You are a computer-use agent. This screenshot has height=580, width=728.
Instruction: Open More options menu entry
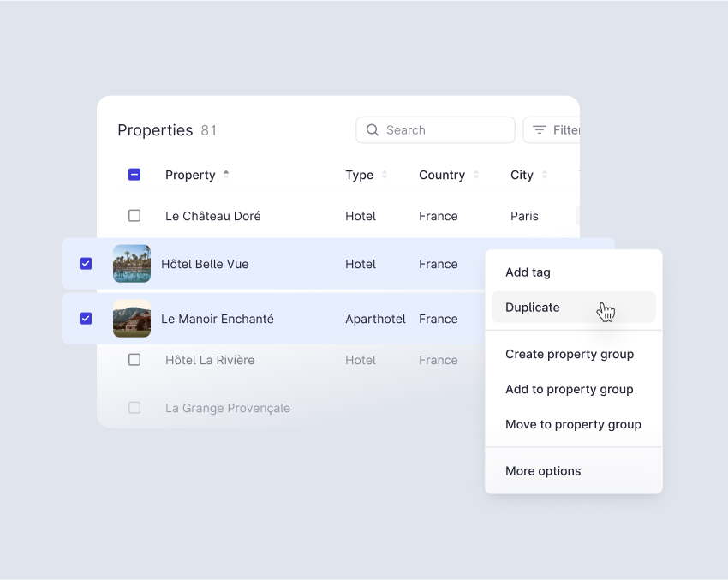[543, 471]
